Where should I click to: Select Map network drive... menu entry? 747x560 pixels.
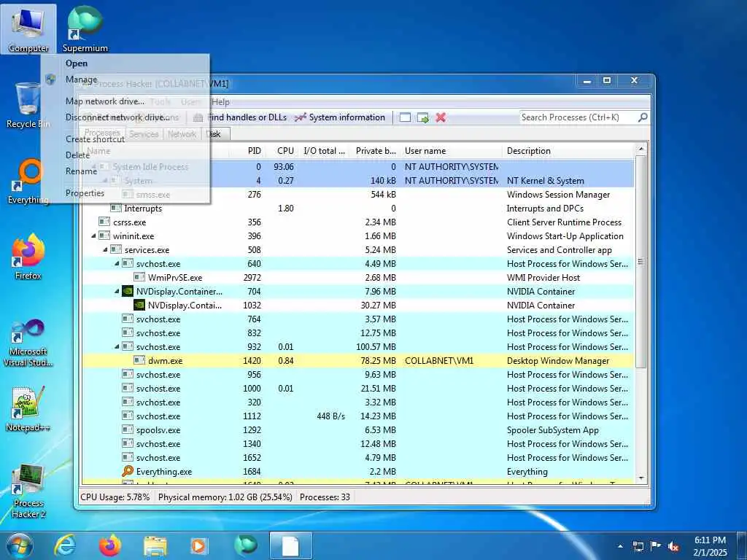[x=125, y=101]
